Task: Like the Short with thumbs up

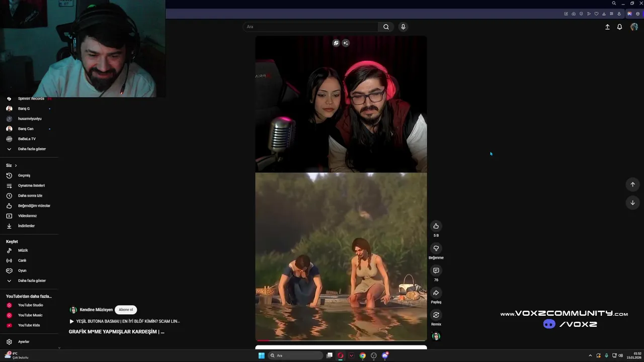Action: 436,226
